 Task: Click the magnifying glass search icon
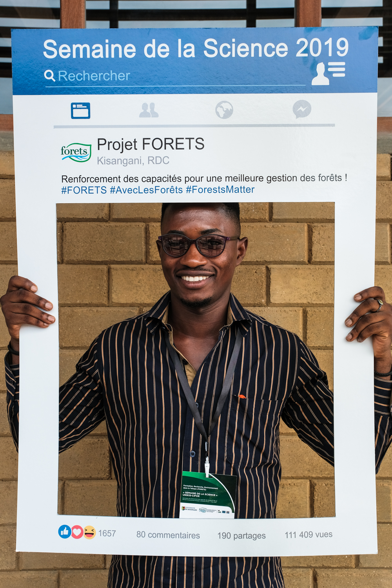pyautogui.click(x=50, y=75)
